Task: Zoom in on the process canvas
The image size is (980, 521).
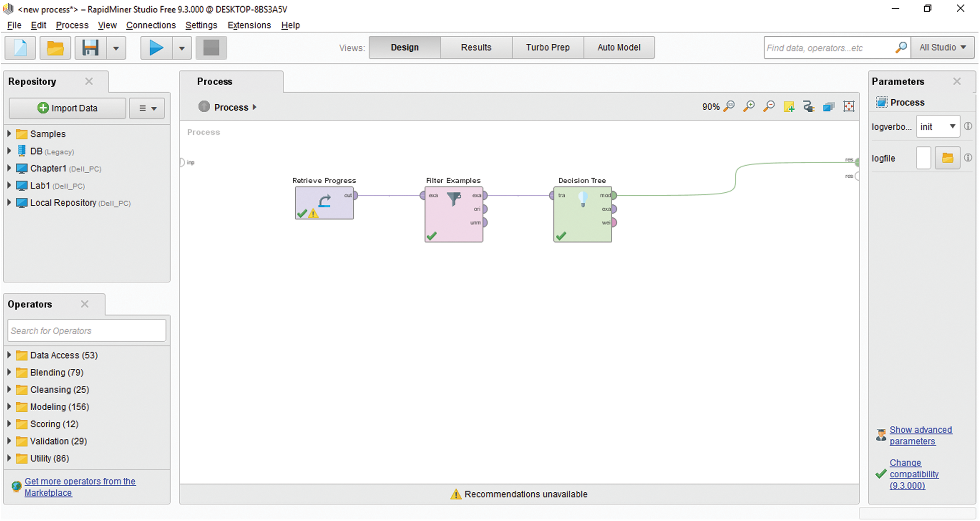Action: tap(749, 106)
